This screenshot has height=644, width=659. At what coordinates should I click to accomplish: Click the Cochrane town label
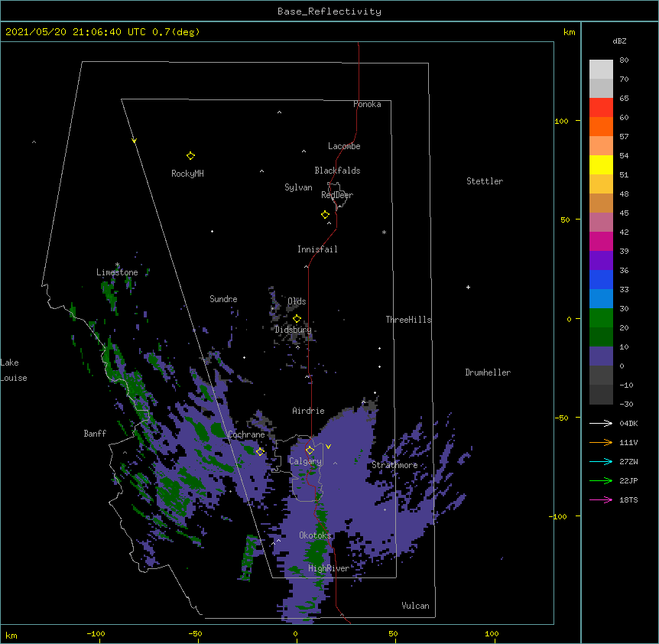pos(246,434)
